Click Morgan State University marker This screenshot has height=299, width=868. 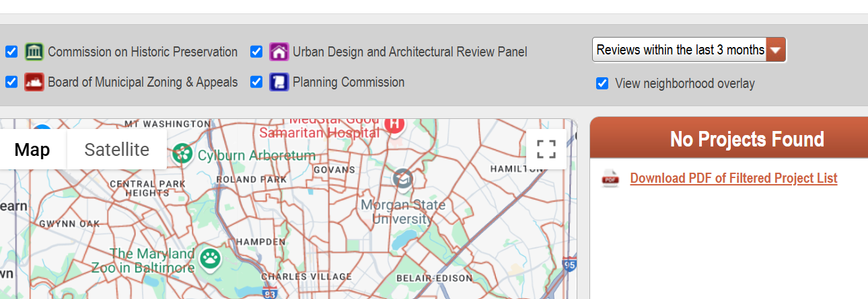pyautogui.click(x=403, y=179)
